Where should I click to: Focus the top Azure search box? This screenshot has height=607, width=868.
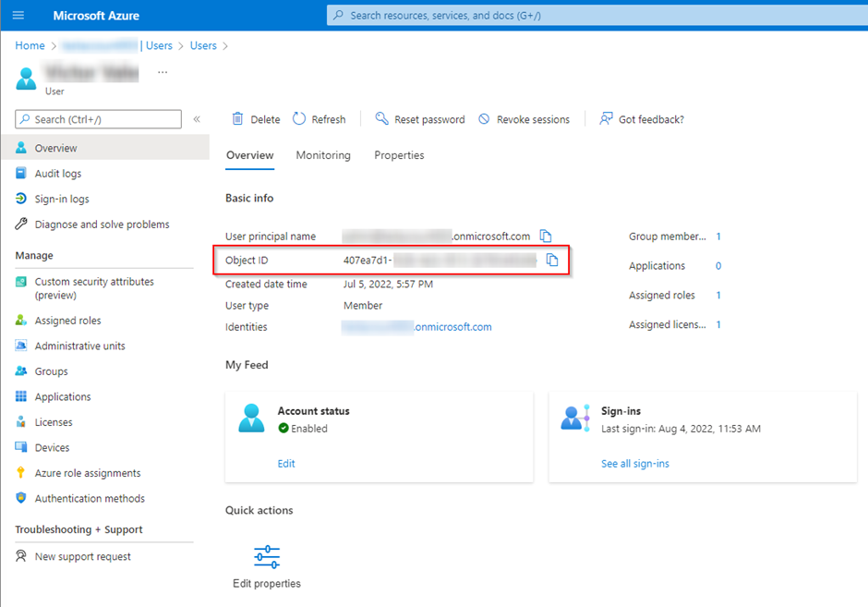click(x=597, y=16)
